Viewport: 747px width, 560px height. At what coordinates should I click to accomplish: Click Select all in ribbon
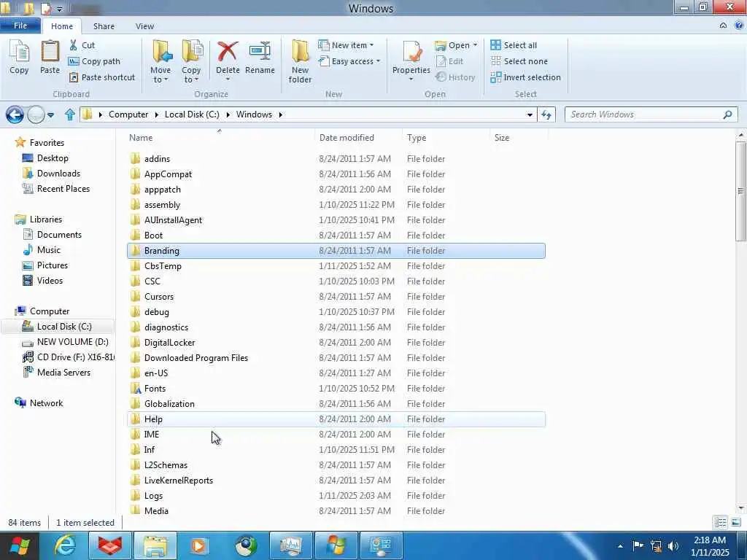(514, 45)
